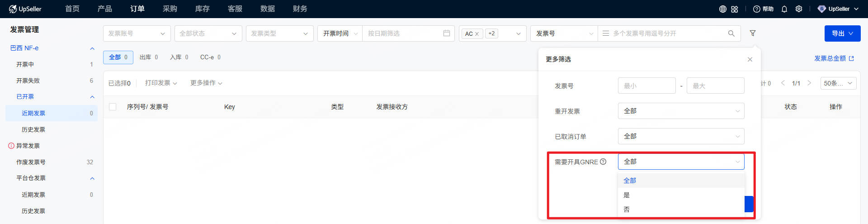Open the settings gear icon
Screen dimensions: 868x224
point(799,9)
